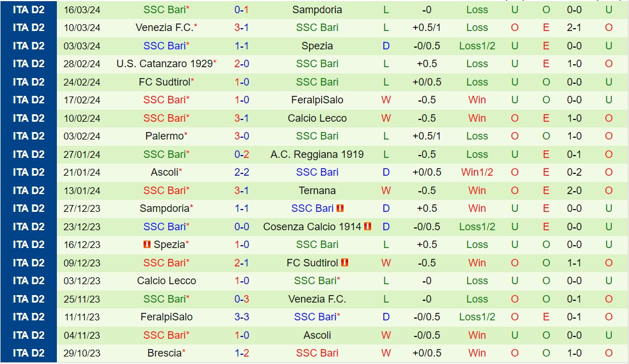This screenshot has width=629, height=364.
Task: Open FeralpiSalo away team on 17/02/24
Action: (317, 100)
